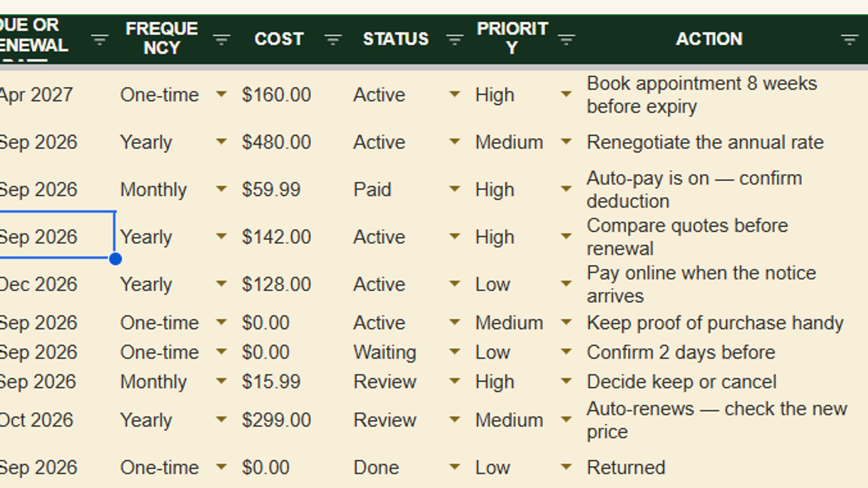868x488 pixels.
Task: Click the blue fill handle on selected cell
Action: click(116, 259)
